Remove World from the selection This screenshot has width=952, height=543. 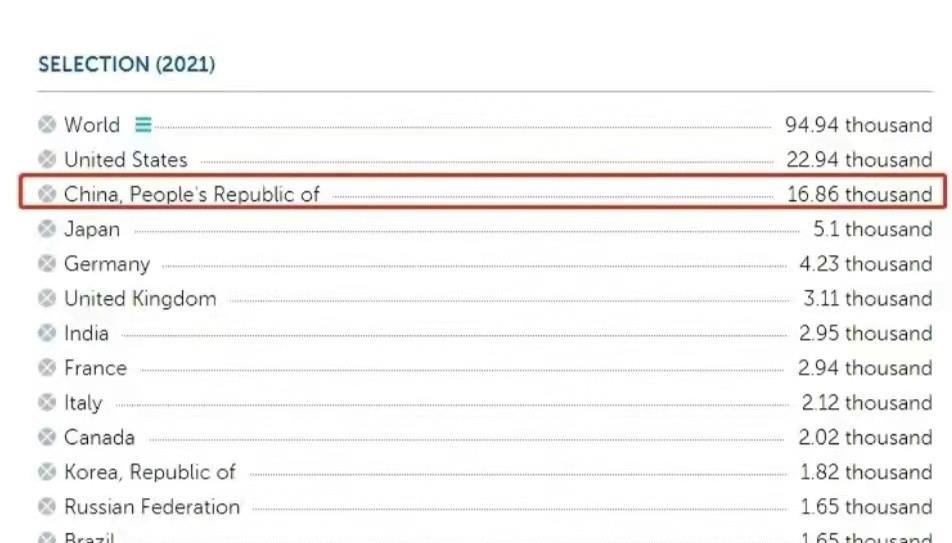[x=47, y=125]
